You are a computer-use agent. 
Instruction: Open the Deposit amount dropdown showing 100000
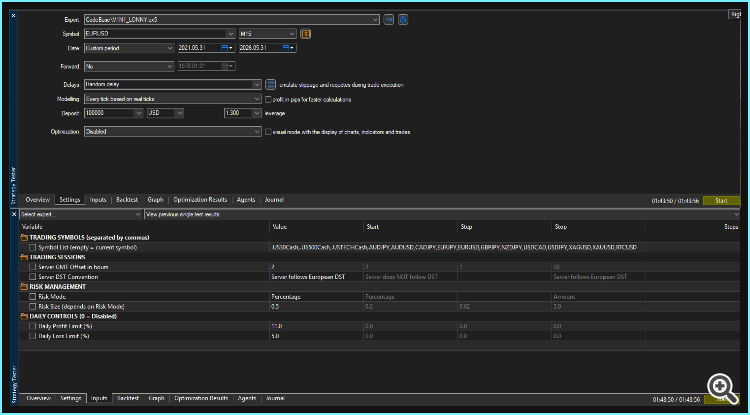pyautogui.click(x=113, y=113)
